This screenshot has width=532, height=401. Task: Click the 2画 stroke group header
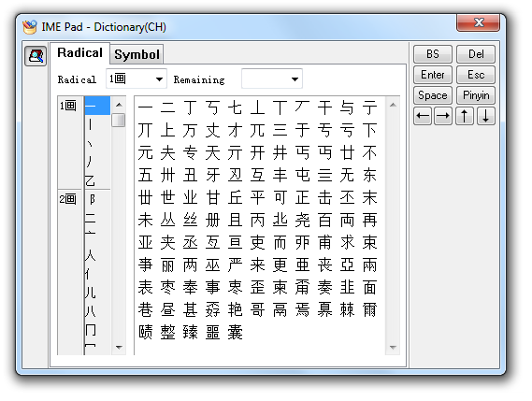pyautogui.click(x=68, y=199)
